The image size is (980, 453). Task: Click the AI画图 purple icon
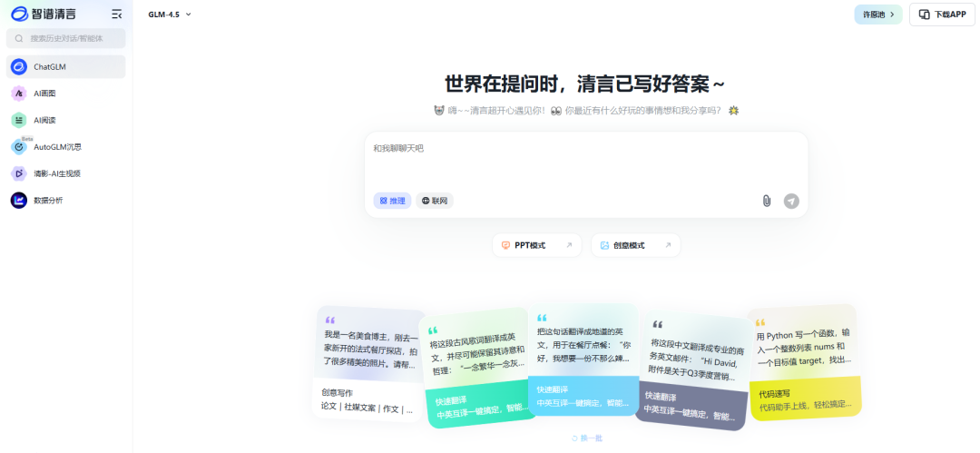click(19, 94)
